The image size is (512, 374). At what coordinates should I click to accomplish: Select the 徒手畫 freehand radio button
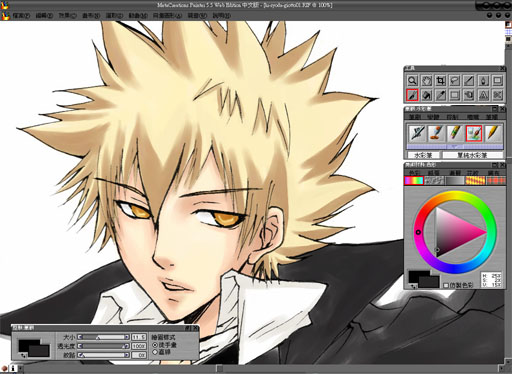pos(155,345)
